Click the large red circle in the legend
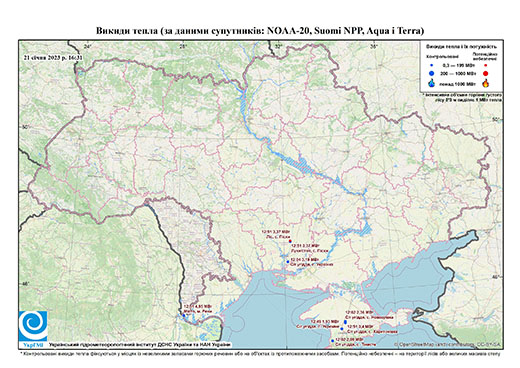Screen dimensions: 520x368 (485, 74)
